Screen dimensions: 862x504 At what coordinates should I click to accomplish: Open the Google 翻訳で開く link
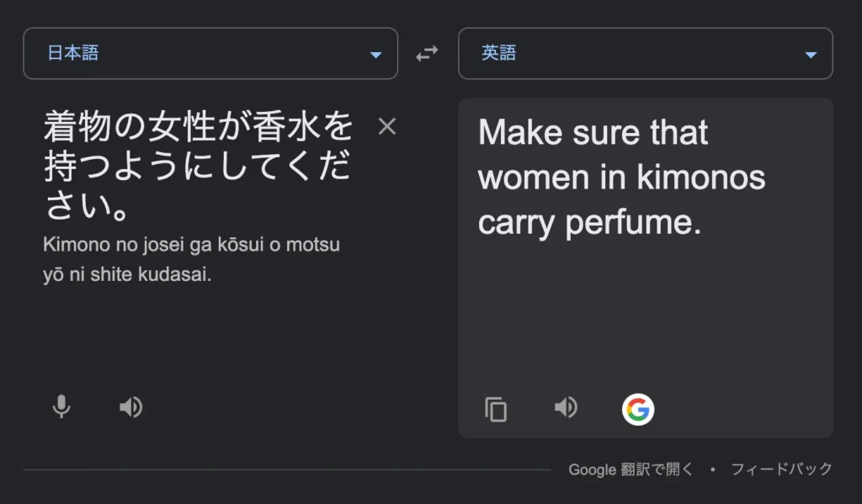coord(631,470)
